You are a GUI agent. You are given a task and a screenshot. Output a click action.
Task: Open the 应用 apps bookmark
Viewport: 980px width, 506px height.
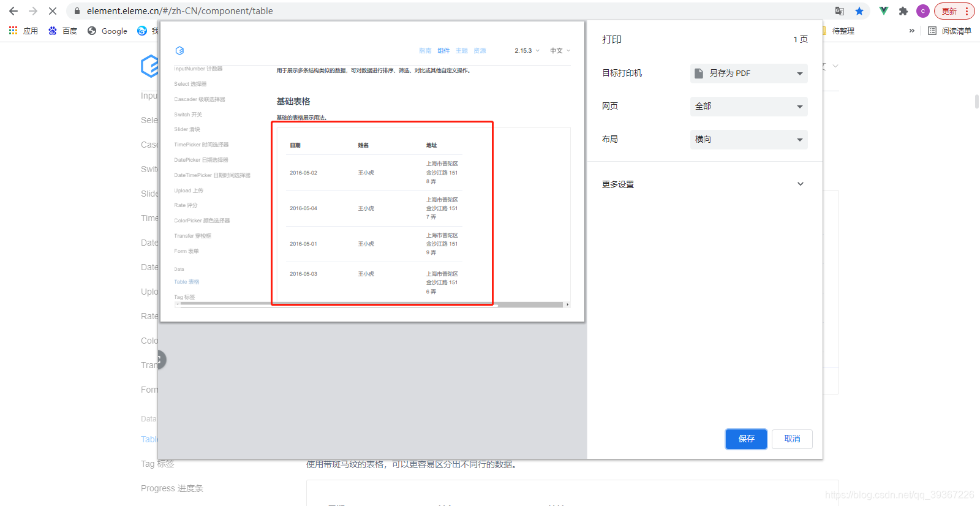coord(23,31)
